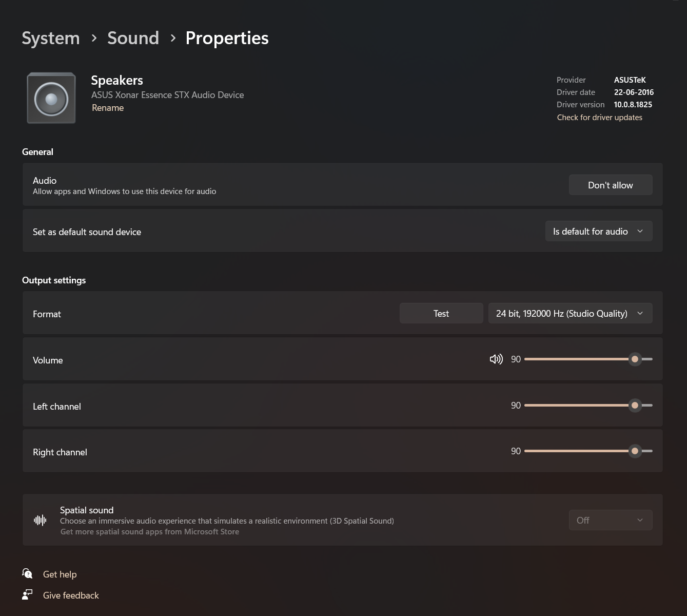Click the Left channel slider handle
Screen dimensions: 687x616
point(635,405)
